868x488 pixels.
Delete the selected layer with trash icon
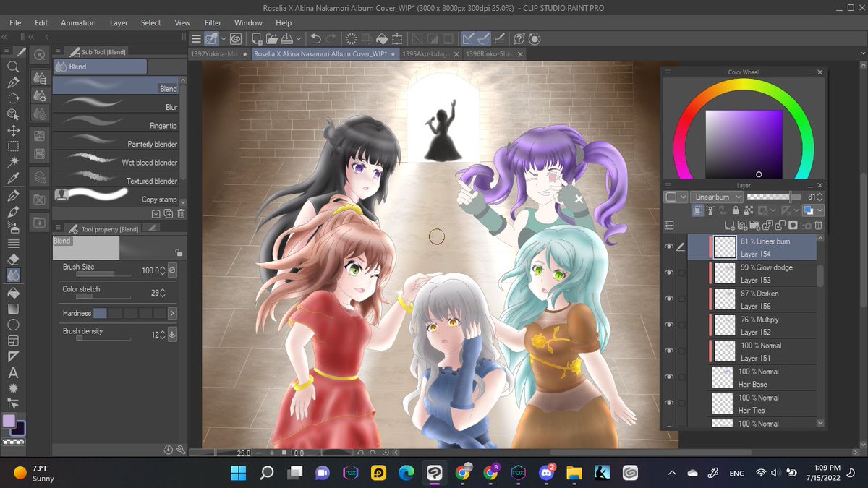[819, 225]
